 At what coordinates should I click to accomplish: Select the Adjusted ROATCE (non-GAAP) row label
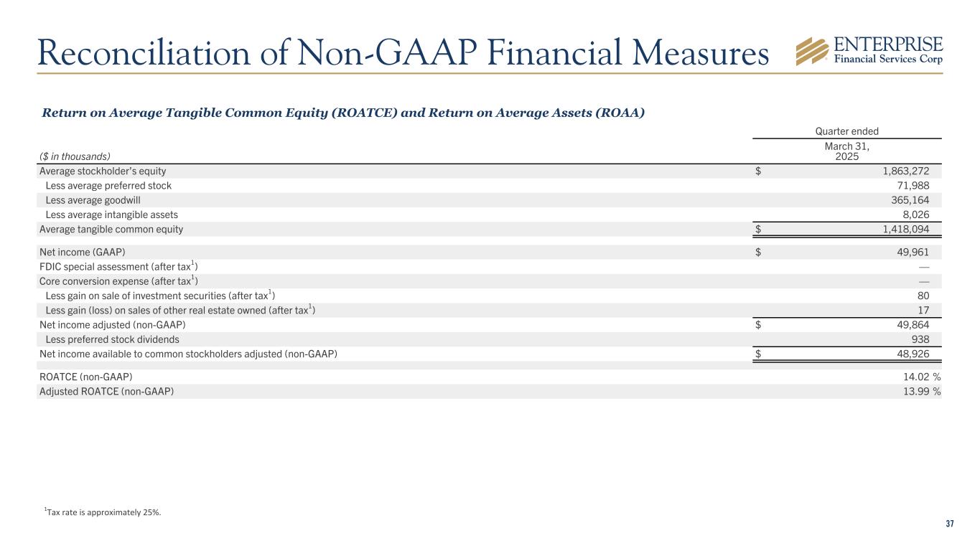[x=106, y=391]
